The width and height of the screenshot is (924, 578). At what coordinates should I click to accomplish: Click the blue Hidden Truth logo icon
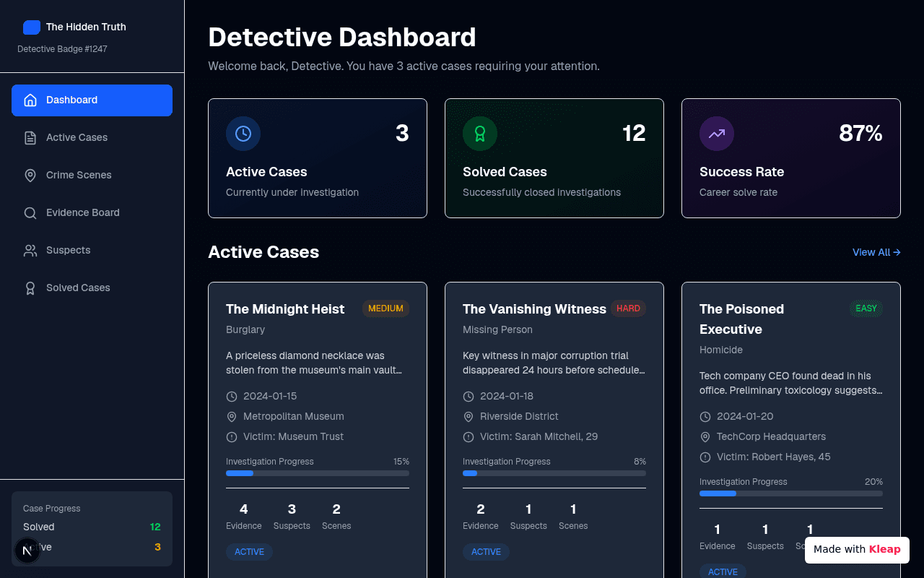coord(32,27)
